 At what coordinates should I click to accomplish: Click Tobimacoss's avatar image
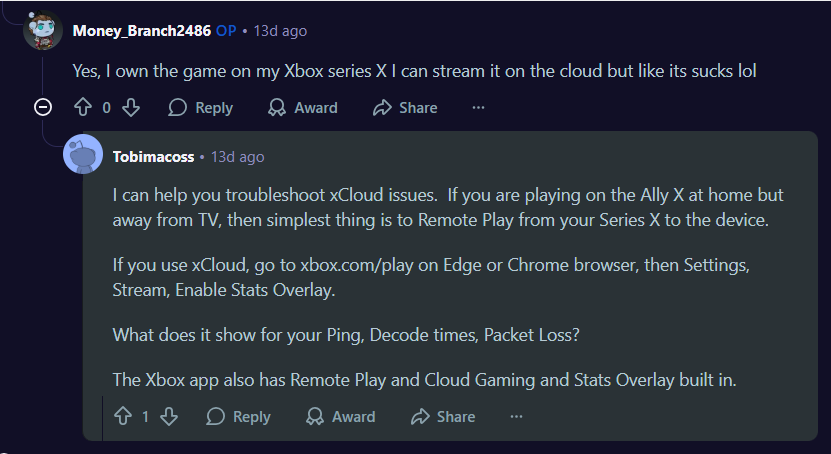[x=82, y=154]
